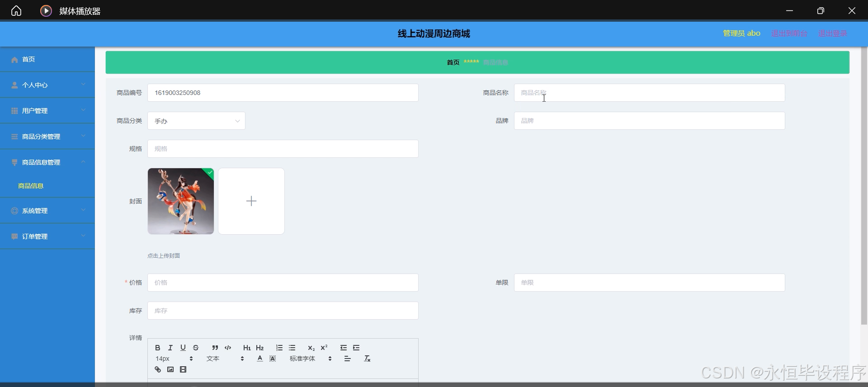Open the 商品分类 dropdown showing 手办
868x387 pixels.
196,121
